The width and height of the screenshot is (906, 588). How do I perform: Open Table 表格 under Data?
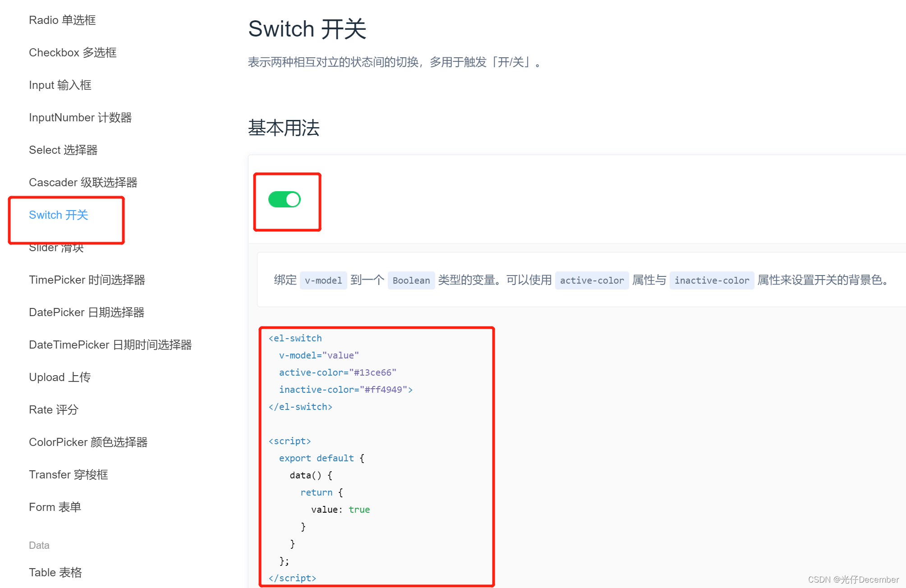(x=55, y=573)
